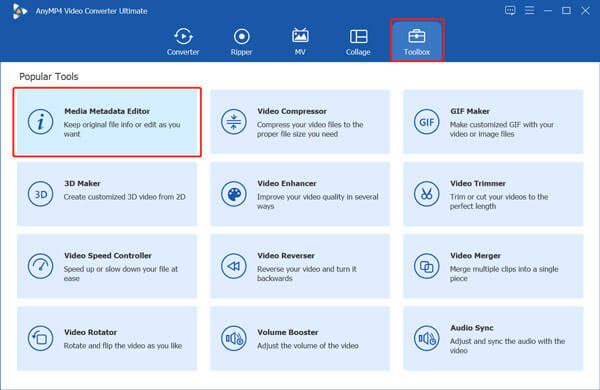Click the Ripper disc icon

[x=241, y=37]
